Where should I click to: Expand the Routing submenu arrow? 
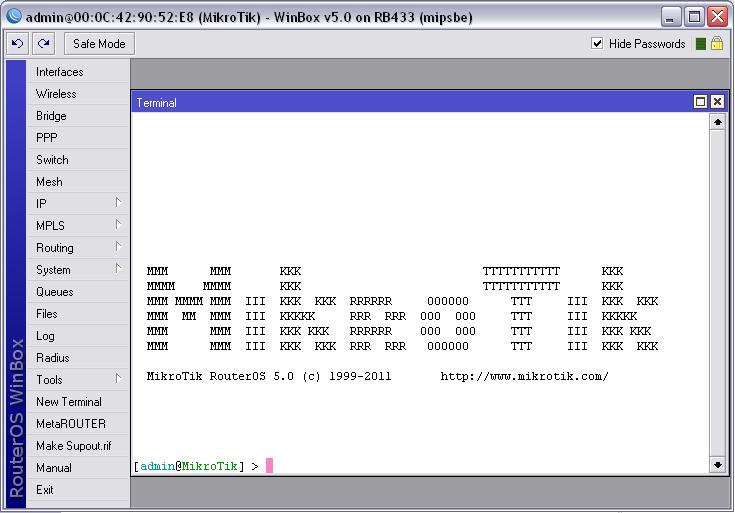118,247
